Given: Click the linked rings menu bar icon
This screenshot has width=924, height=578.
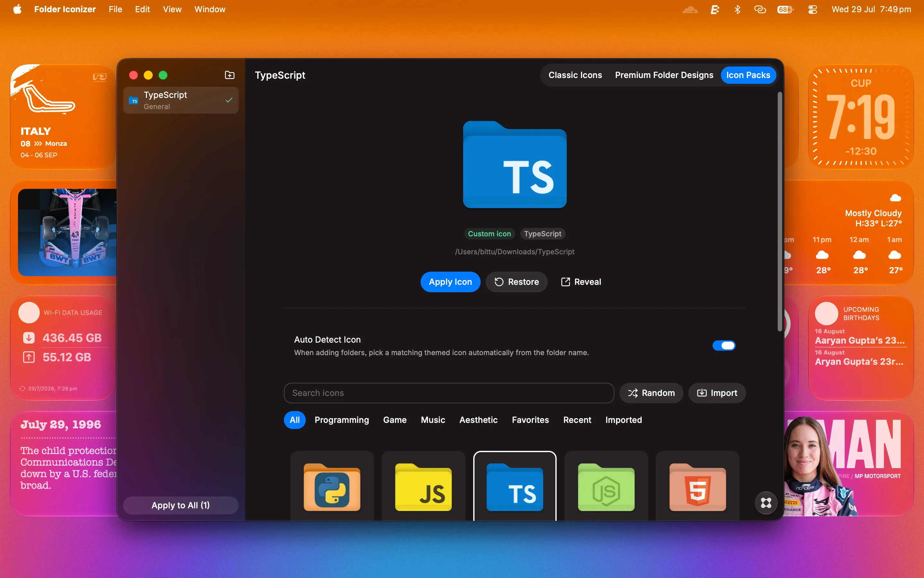Looking at the screenshot, I should click(x=760, y=9).
